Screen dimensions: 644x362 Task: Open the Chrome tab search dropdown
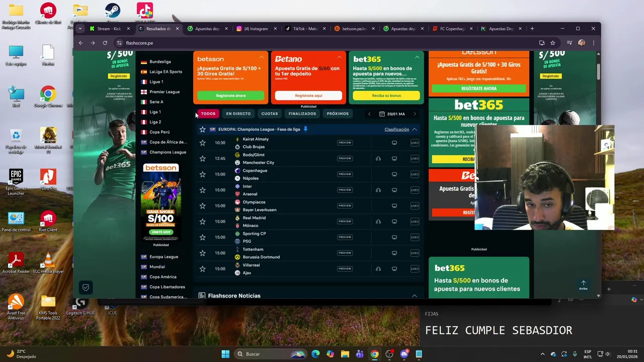[80, 29]
